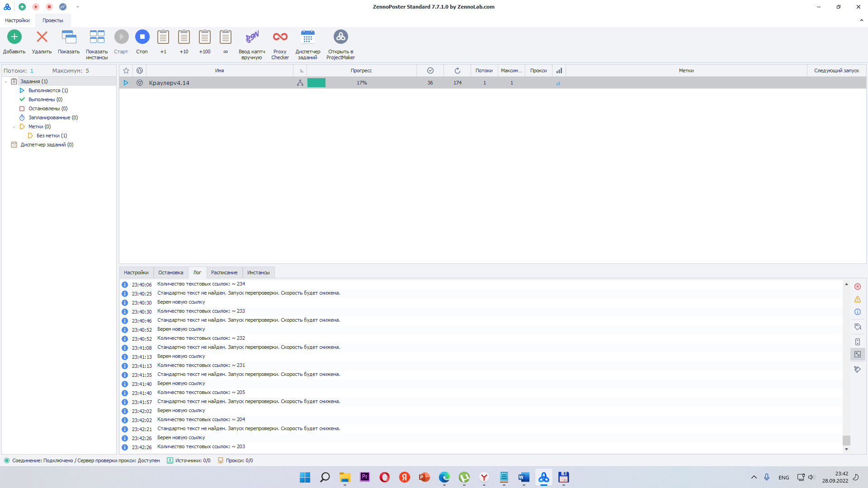
Task: Open the Settings ribbon tab
Action: pos(17,20)
